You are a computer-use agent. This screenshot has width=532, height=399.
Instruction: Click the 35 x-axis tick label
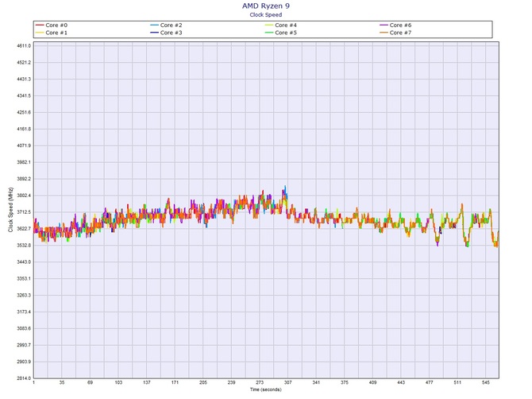click(x=62, y=382)
